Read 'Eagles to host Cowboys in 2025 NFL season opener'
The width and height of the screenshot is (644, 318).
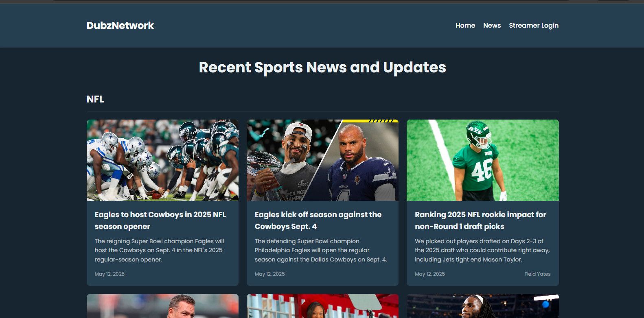160,220
